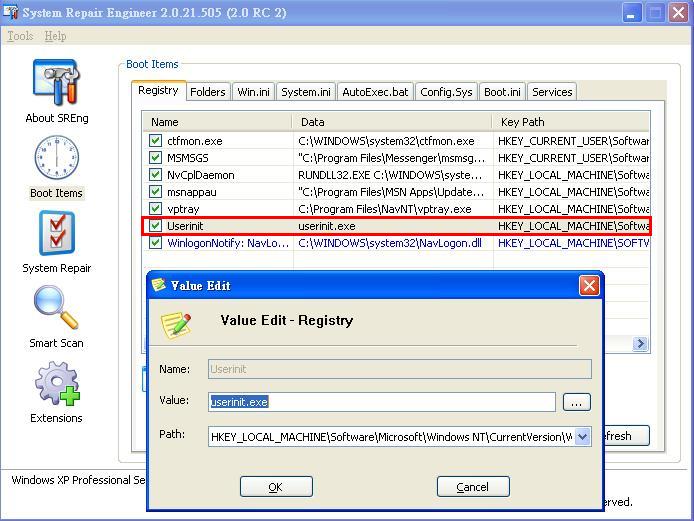694x521 pixels.
Task: Expand the Path dropdown in Value Edit
Action: click(x=582, y=437)
